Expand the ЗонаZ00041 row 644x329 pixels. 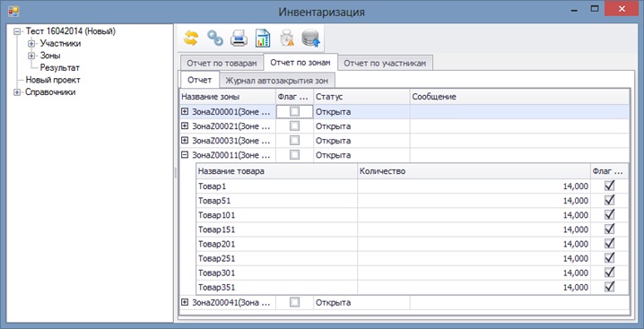coord(185,302)
